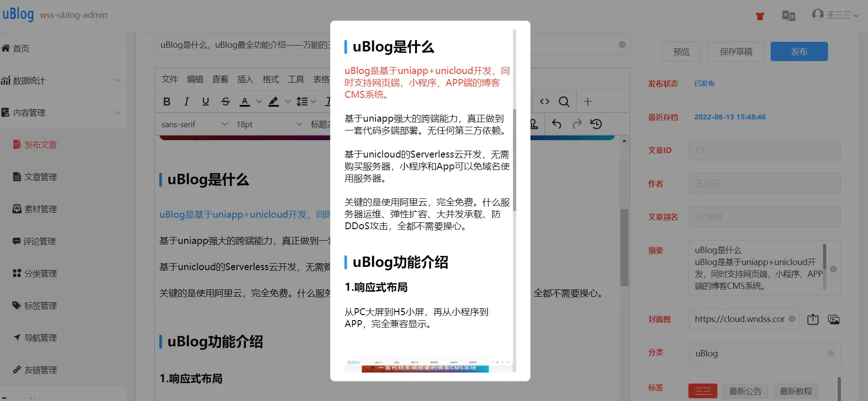The width and height of the screenshot is (868, 401).
Task: Clear the uBlog category selection
Action: tap(831, 353)
